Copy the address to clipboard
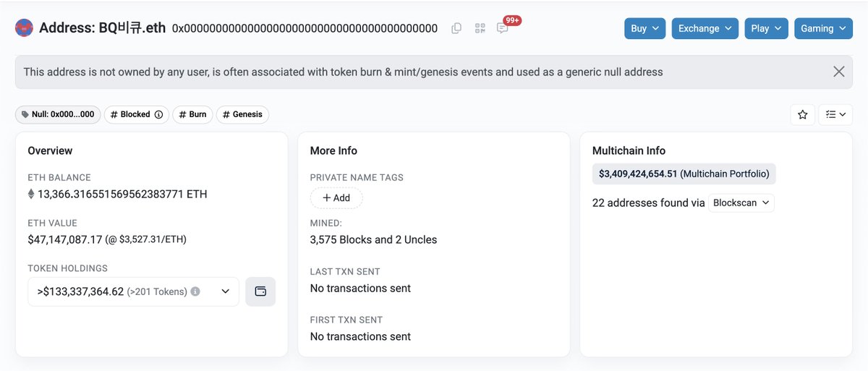Viewport: 868px width, 371px height. 456,28
